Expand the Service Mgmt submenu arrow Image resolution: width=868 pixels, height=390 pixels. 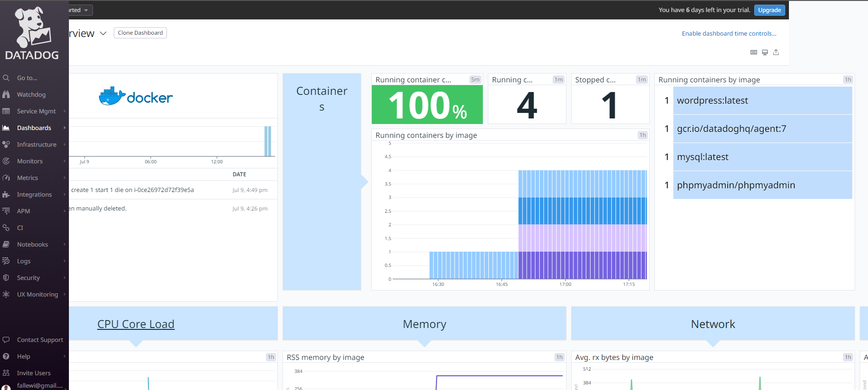65,111
